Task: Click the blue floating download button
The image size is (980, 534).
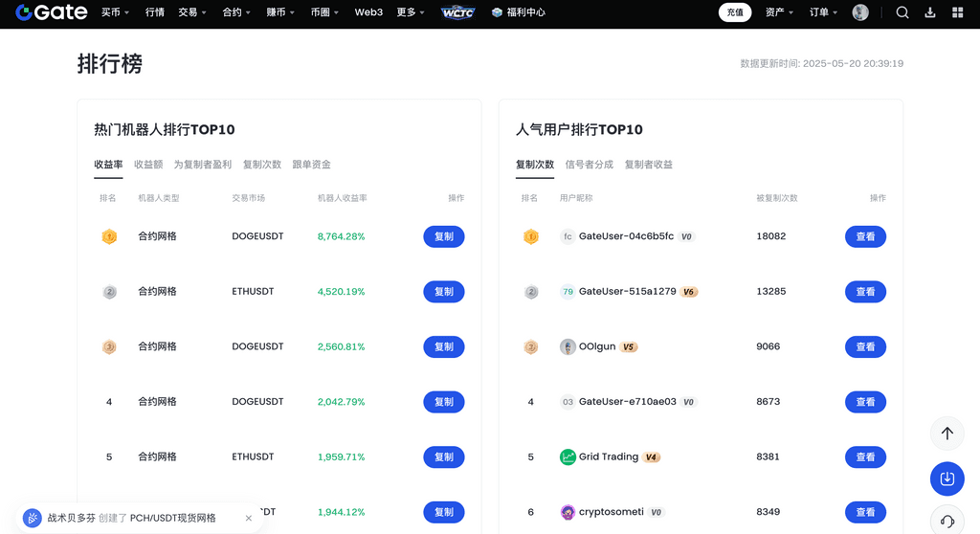Action: coord(947,478)
